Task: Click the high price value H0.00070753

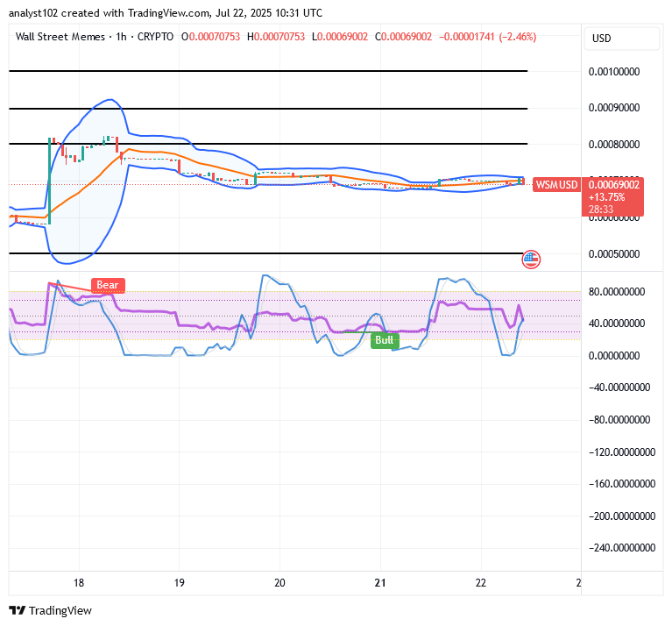Action: [276, 37]
